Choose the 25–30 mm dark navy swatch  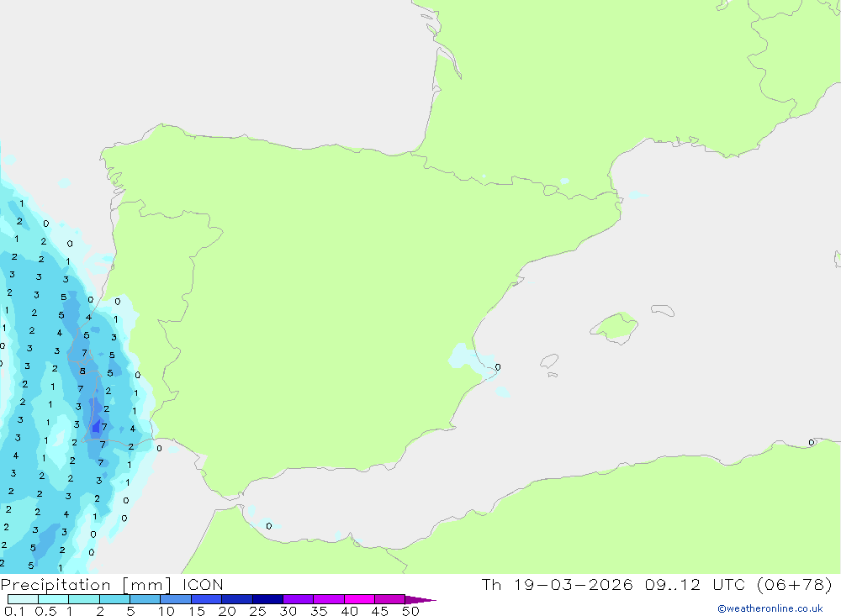coord(267,599)
